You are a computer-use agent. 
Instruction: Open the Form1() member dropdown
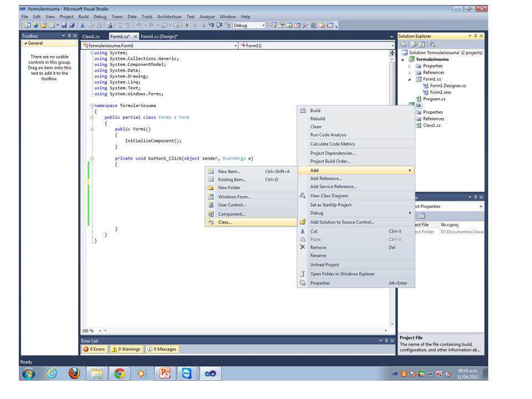click(393, 45)
